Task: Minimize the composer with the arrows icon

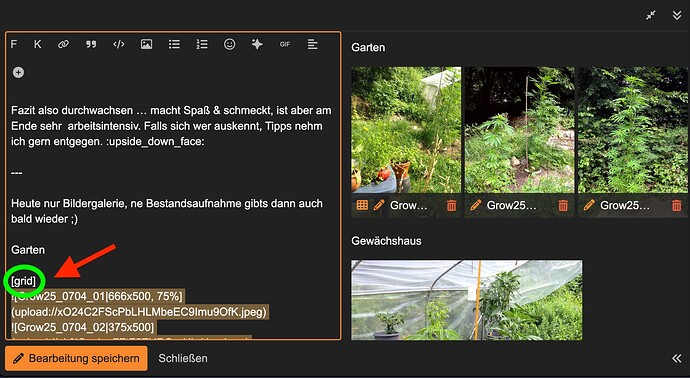Action: tap(651, 15)
